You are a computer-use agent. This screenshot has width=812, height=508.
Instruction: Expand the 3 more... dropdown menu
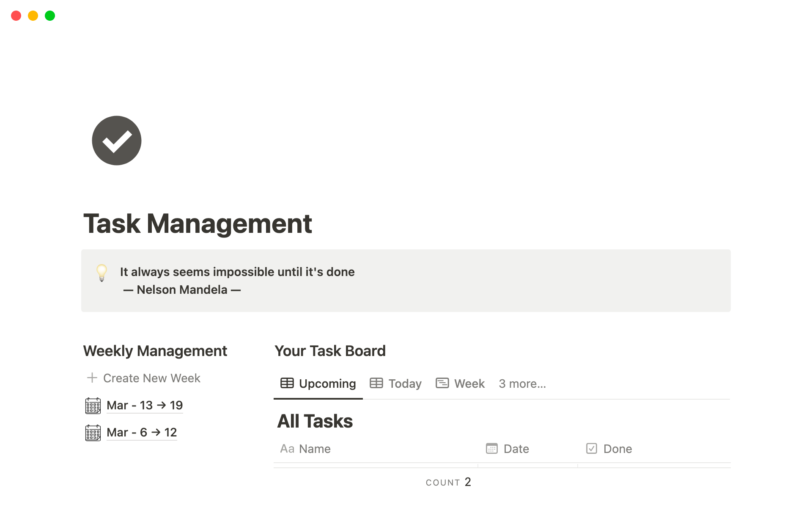pyautogui.click(x=522, y=384)
